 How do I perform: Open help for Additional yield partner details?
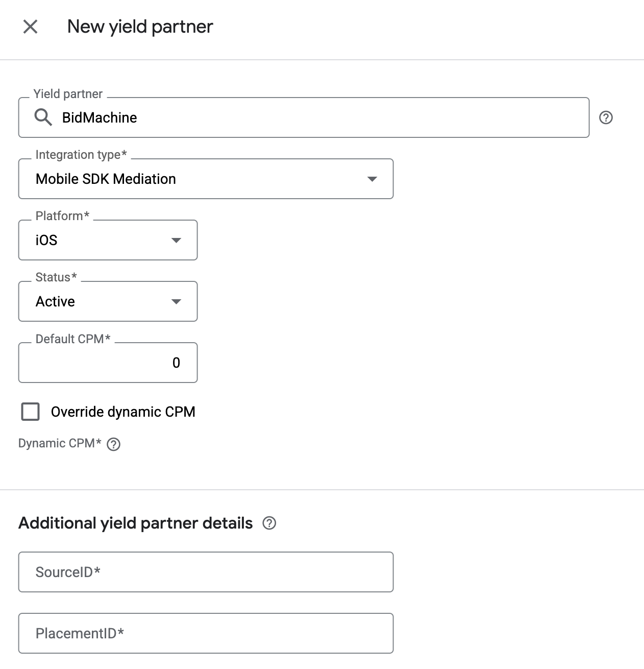[x=269, y=523]
